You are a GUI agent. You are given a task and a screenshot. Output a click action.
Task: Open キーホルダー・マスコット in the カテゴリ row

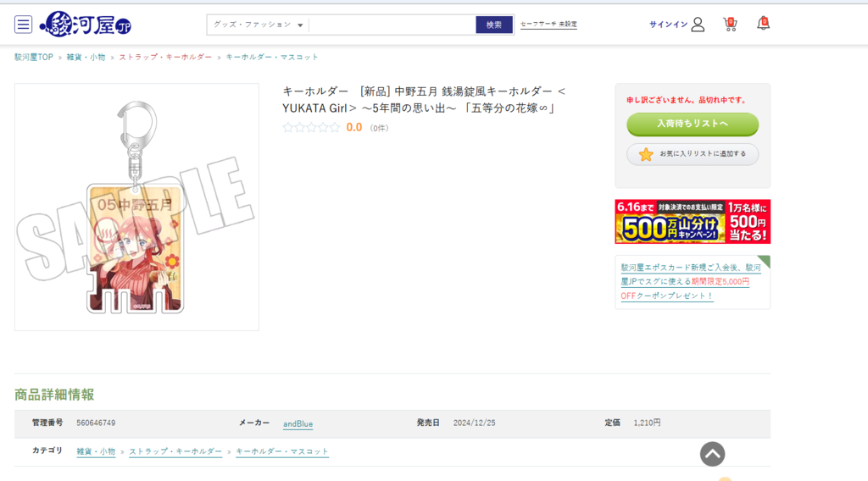pyautogui.click(x=282, y=451)
